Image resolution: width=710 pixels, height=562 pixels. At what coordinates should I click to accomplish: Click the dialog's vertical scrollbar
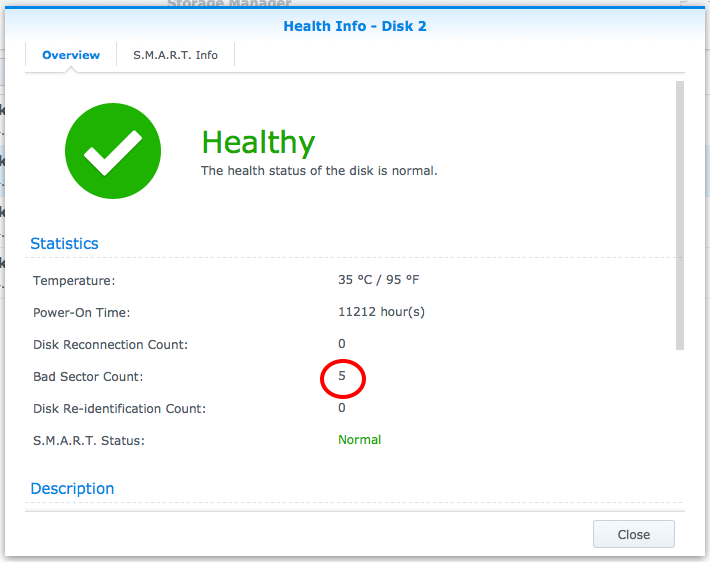coord(680,216)
